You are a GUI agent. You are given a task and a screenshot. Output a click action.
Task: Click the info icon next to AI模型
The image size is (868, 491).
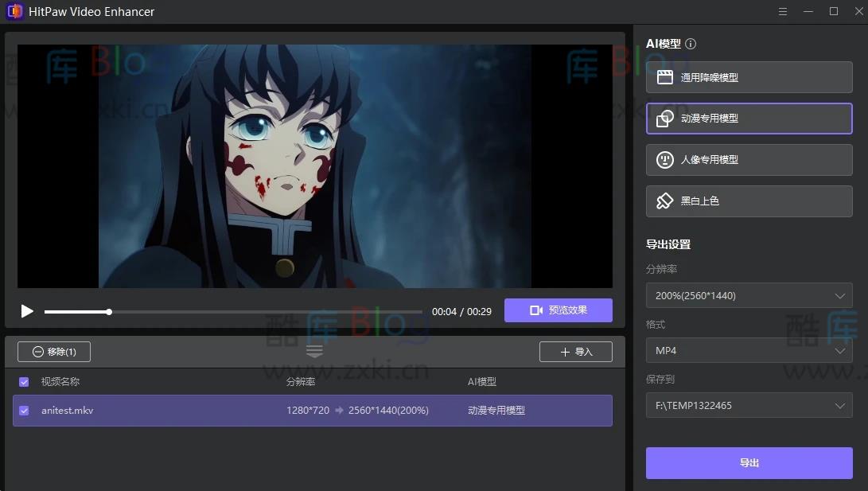[689, 44]
